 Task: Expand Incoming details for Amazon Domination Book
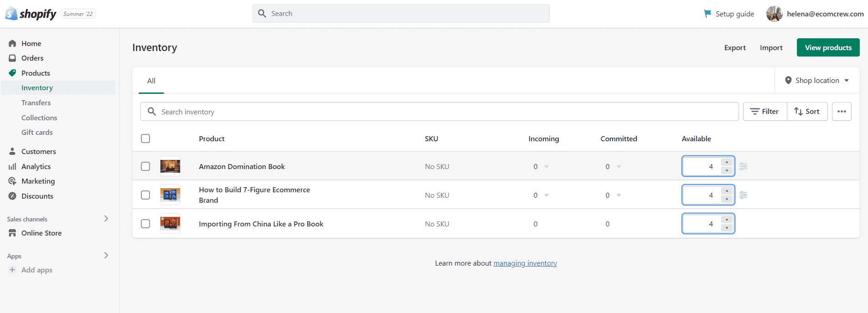(x=547, y=166)
